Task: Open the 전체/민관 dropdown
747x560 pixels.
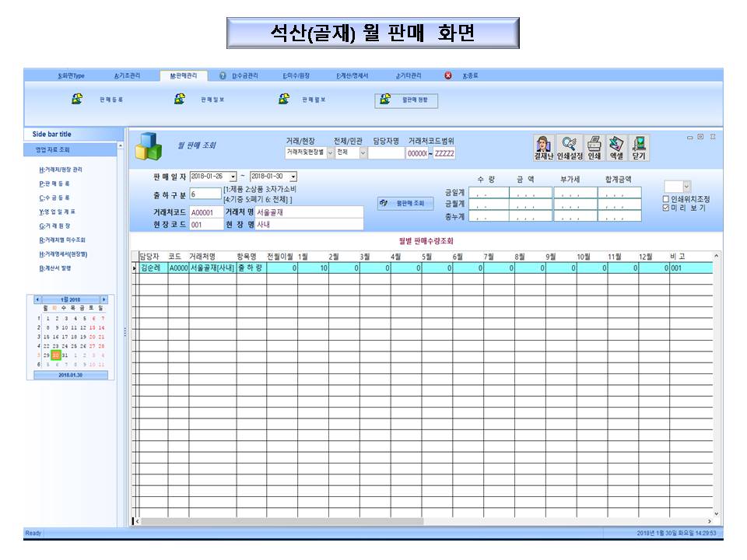Action: (x=363, y=153)
